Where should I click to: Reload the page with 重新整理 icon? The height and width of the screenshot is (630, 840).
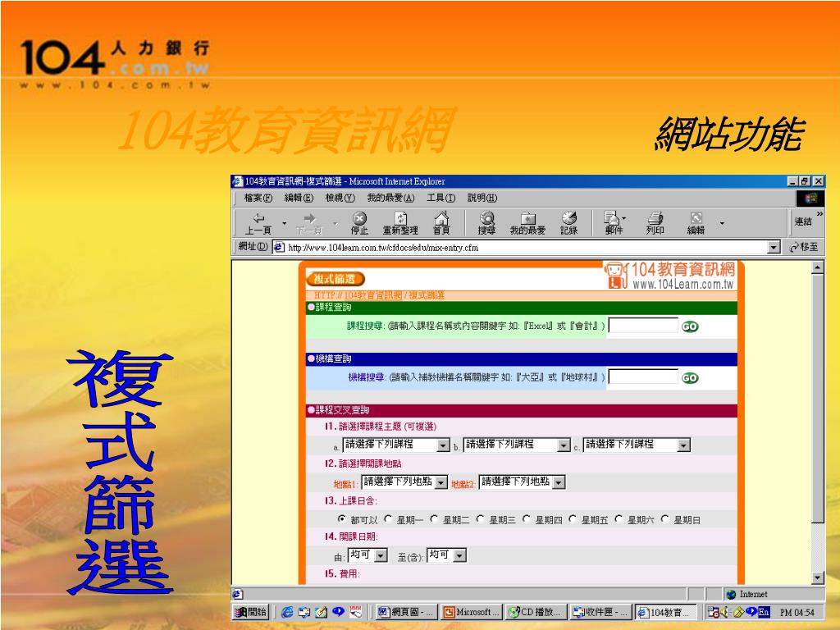point(400,223)
